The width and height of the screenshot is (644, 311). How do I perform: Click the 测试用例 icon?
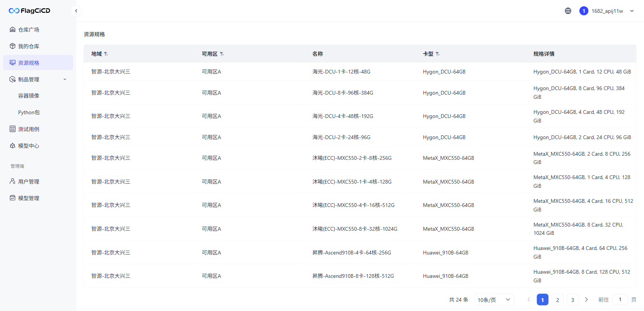(x=12, y=129)
